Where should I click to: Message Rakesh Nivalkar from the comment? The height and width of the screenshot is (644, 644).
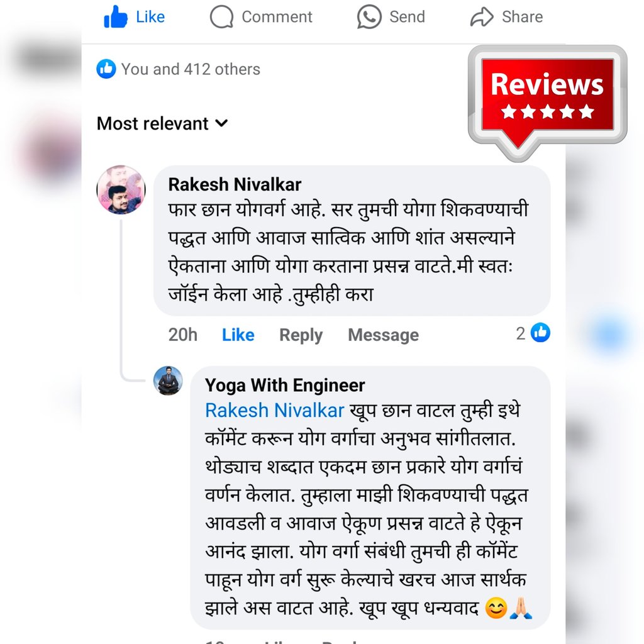(x=383, y=335)
